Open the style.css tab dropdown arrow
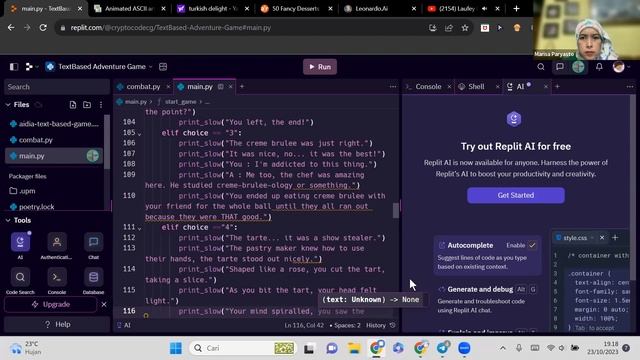Screen dimensions: 640x360 (592, 238)
